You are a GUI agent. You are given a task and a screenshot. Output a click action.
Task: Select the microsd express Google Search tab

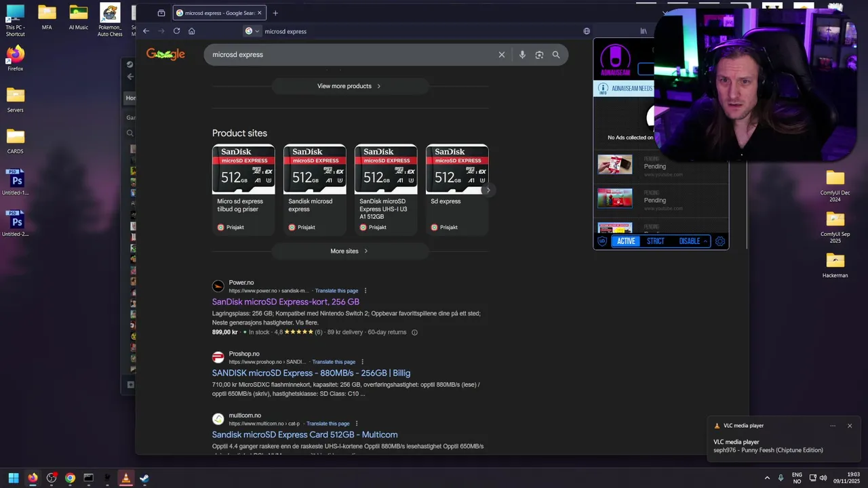[x=218, y=13]
